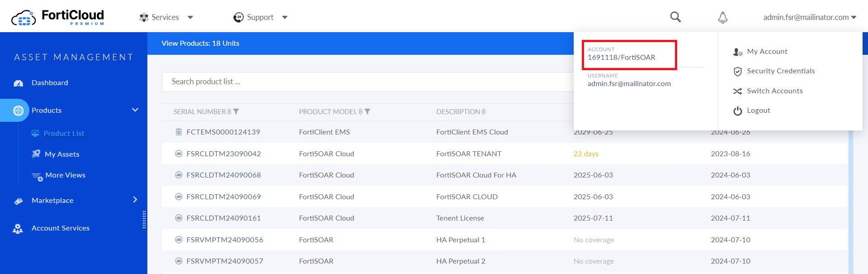Expand the Services dropdown arrow
The image size is (868, 274).
(x=190, y=18)
